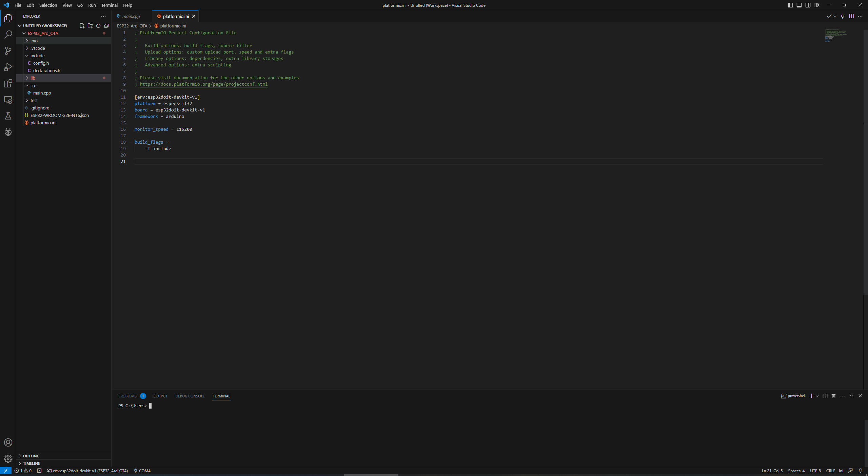Viewport: 868px width, 476px height.
Task: Expand the src folder tree item
Action: [x=34, y=85]
